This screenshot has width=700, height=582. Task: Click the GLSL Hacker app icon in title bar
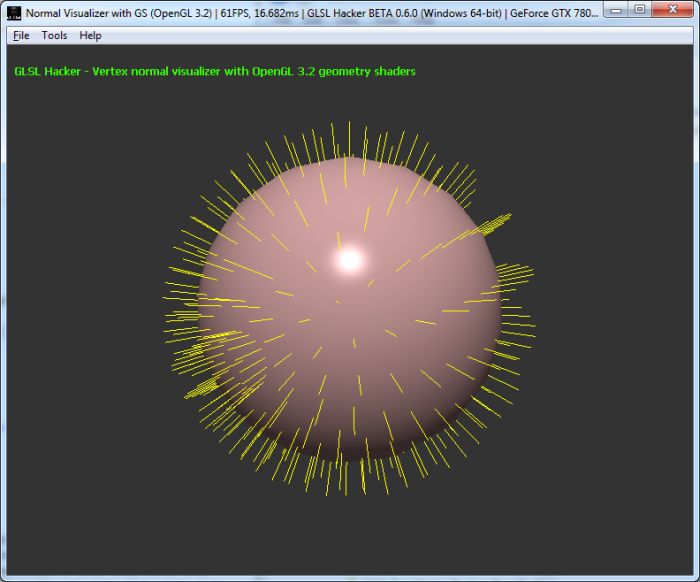(13, 13)
